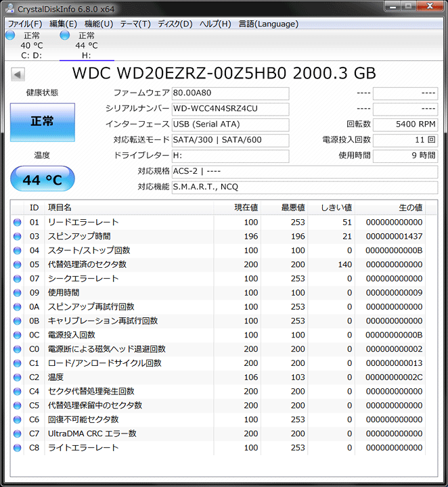
Task: Click the 項目名 column header
Action: click(x=129, y=208)
